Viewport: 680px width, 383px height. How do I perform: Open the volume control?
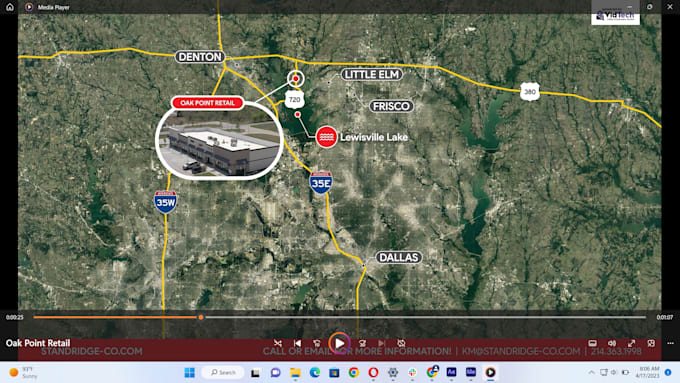click(612, 343)
